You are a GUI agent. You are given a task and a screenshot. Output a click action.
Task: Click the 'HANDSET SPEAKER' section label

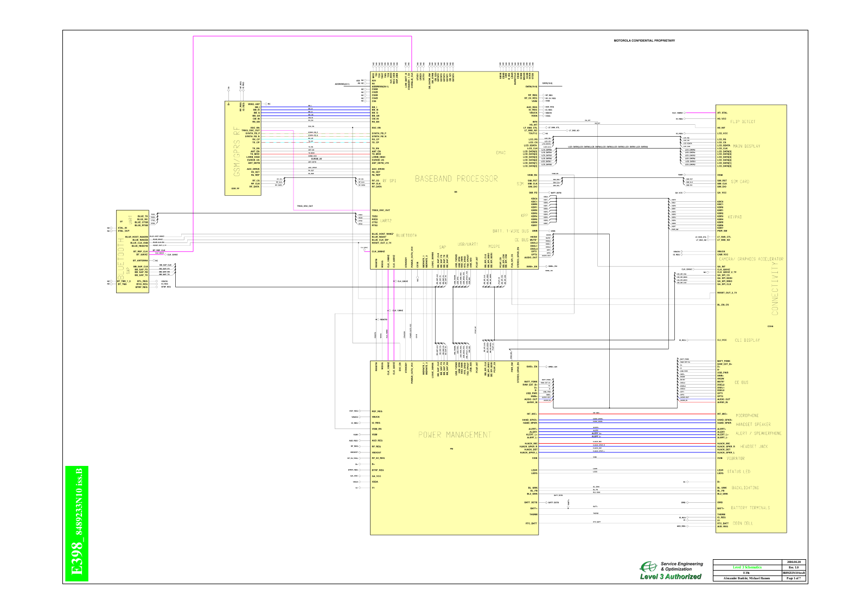754,424
